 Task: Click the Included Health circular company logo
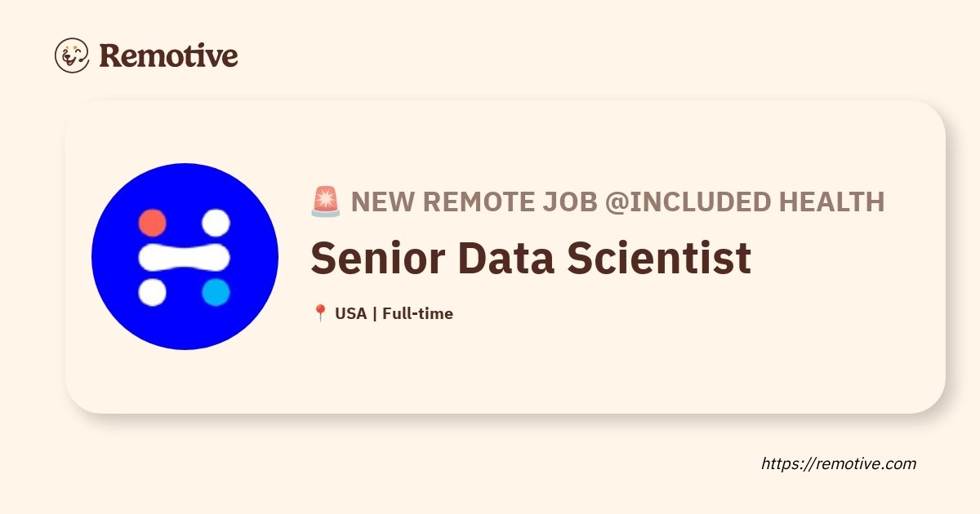(x=185, y=256)
